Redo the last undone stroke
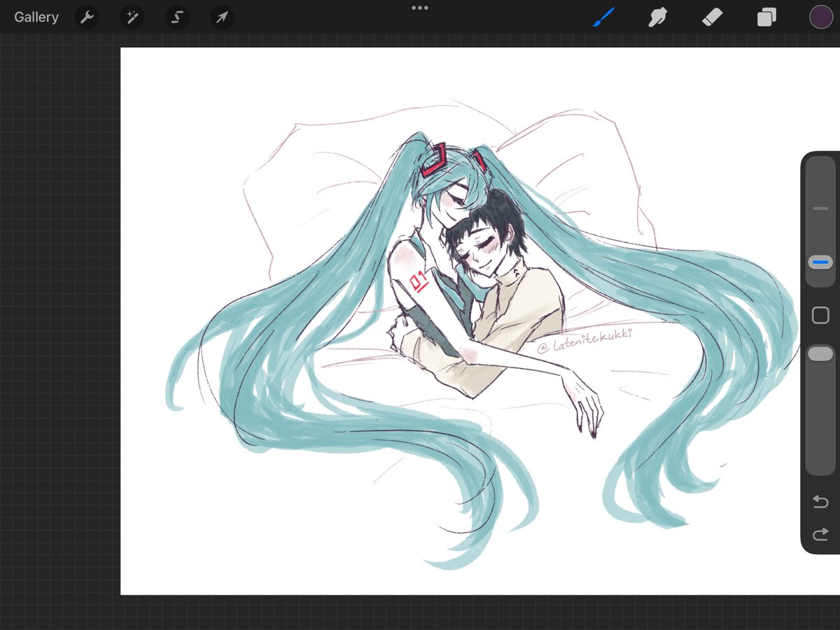Screen dimensions: 840x630 click(820, 535)
